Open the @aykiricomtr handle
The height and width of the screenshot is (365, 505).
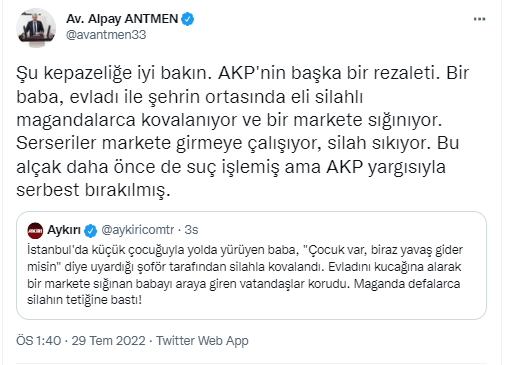click(137, 230)
